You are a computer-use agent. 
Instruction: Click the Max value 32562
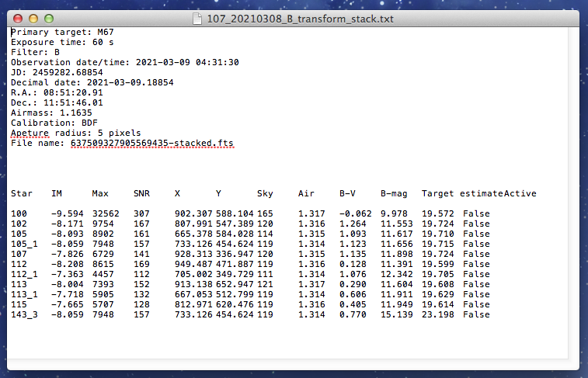pyautogui.click(x=104, y=213)
